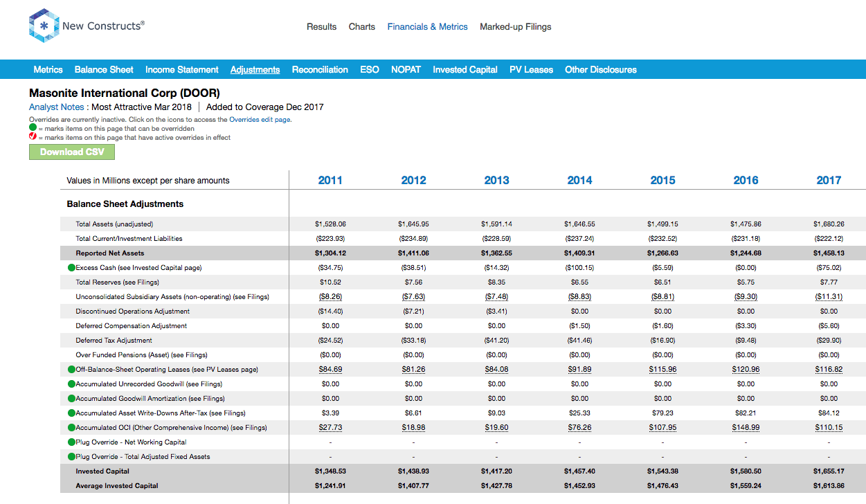Open the 2015 column header link
The image size is (866, 504).
pyautogui.click(x=662, y=180)
